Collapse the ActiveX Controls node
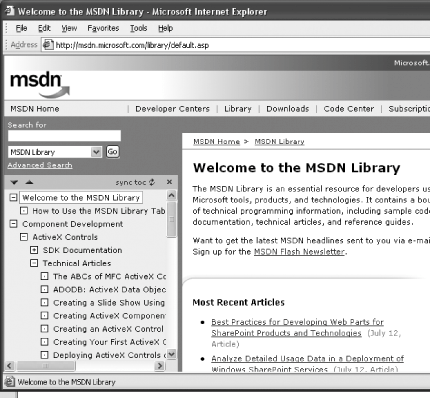This screenshot has width=431, height=398. click(24, 237)
